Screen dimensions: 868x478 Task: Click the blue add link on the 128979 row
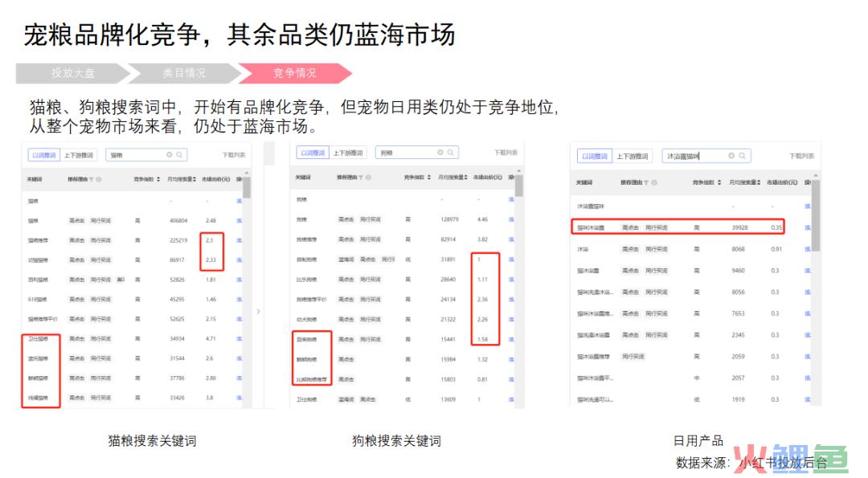point(511,219)
